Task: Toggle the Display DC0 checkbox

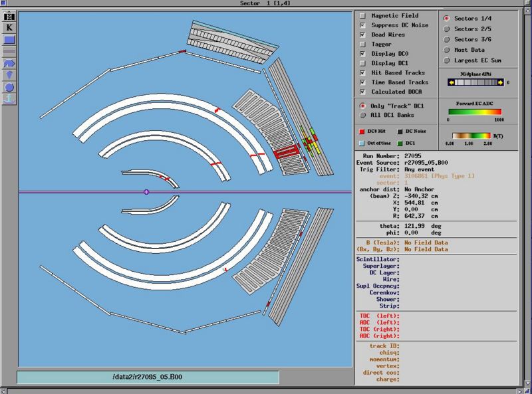Action: pos(362,54)
